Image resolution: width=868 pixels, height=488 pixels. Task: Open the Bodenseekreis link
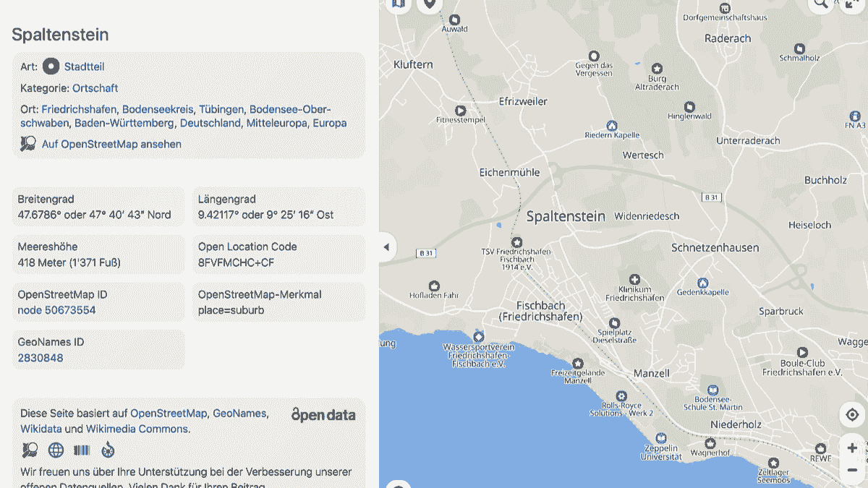158,109
